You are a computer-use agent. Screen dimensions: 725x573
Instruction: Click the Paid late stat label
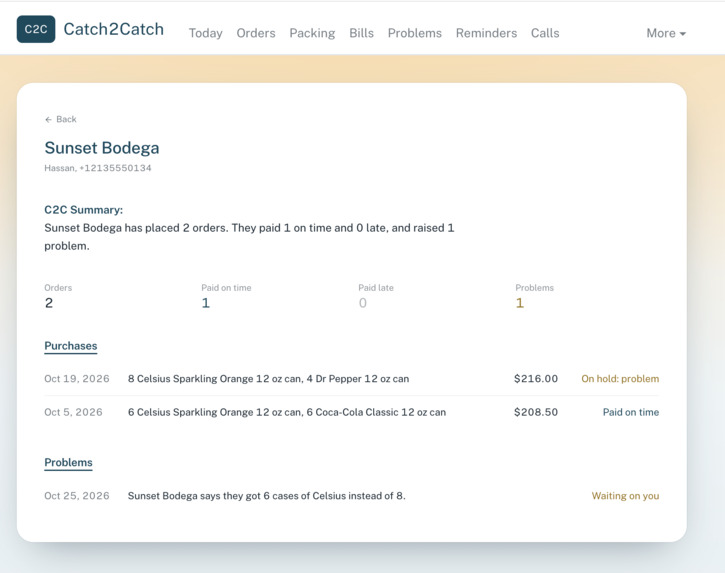(376, 288)
